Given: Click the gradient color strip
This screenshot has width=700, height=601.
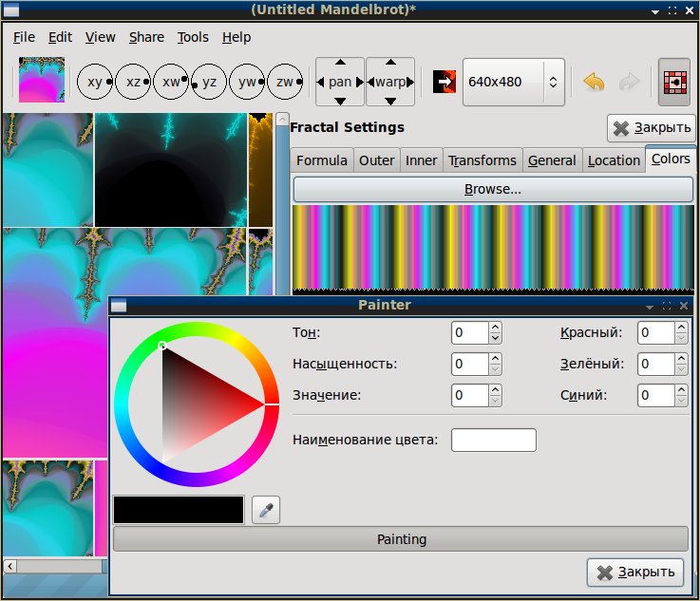Looking at the screenshot, I should (493, 248).
